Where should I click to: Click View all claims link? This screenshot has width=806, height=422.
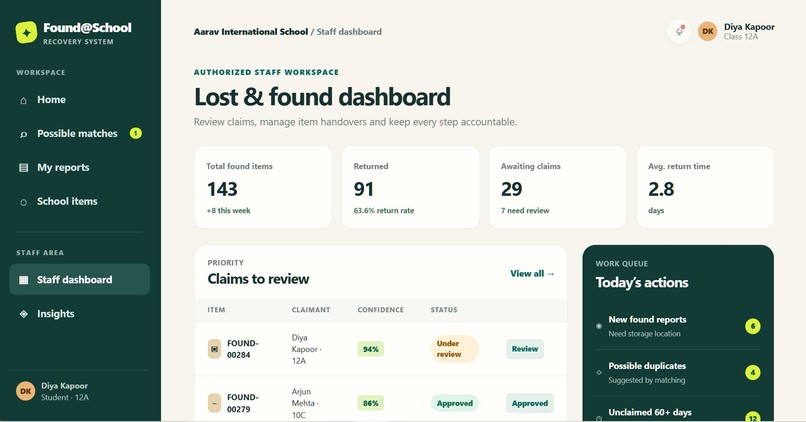(532, 274)
